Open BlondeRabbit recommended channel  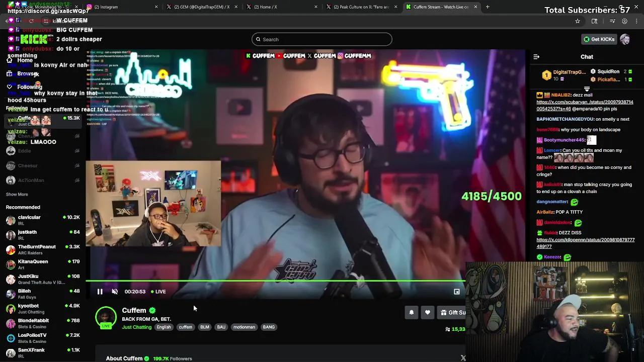tap(43, 323)
